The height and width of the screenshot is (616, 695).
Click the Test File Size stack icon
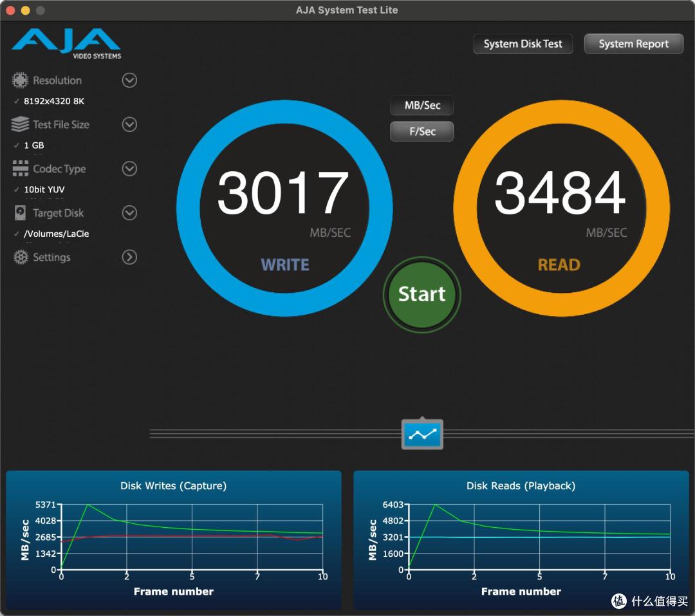[20, 124]
